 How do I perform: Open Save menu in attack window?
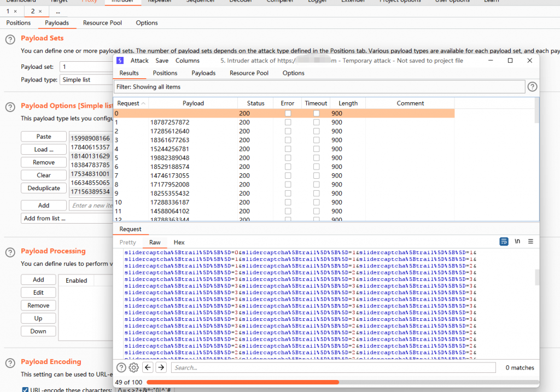point(162,61)
